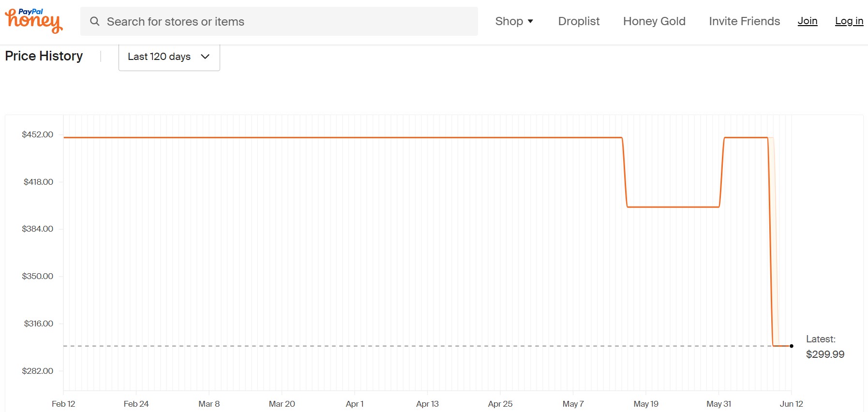868x412 pixels.
Task: Click the Feb 12 axis date label
Action: [63, 404]
